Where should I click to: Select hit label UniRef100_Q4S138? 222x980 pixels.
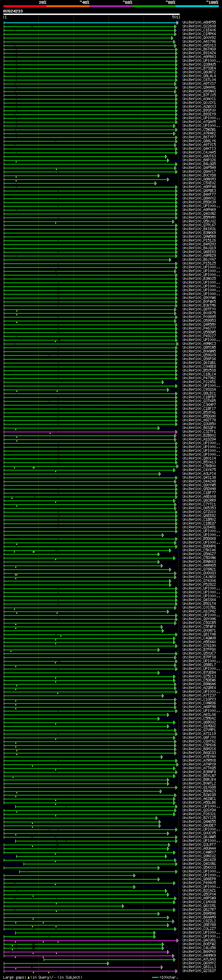tap(199, 478)
